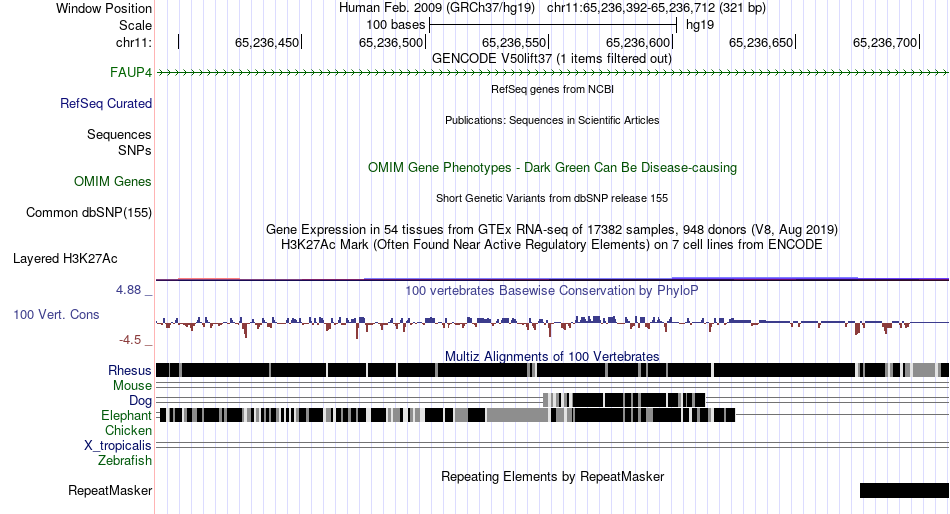
Task: Click the Sequences SNPs track label
Action: [119, 142]
